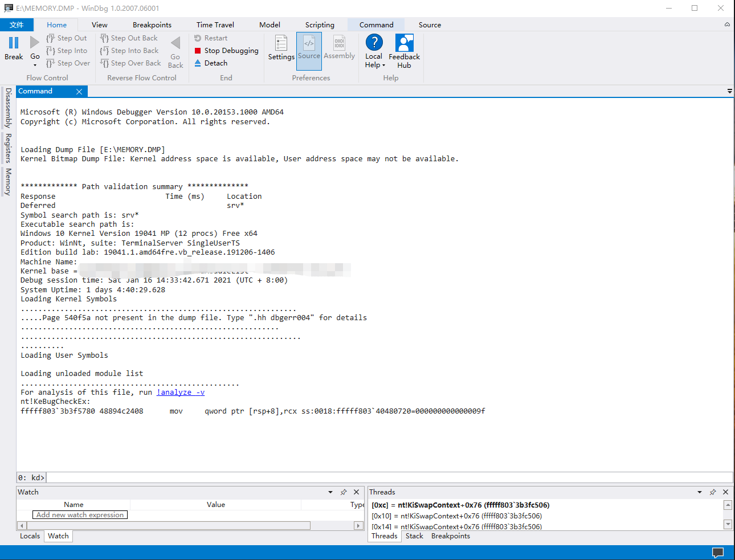Close the Watch panel
Viewport: 735px width, 560px height.
pyautogui.click(x=357, y=492)
